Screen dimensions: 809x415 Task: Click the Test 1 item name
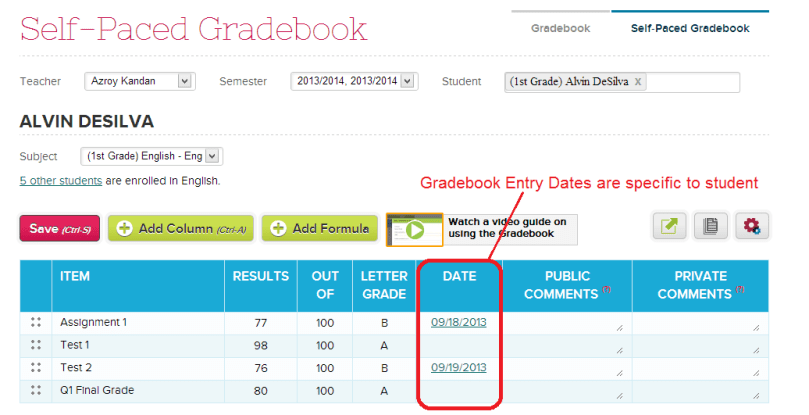coord(75,345)
